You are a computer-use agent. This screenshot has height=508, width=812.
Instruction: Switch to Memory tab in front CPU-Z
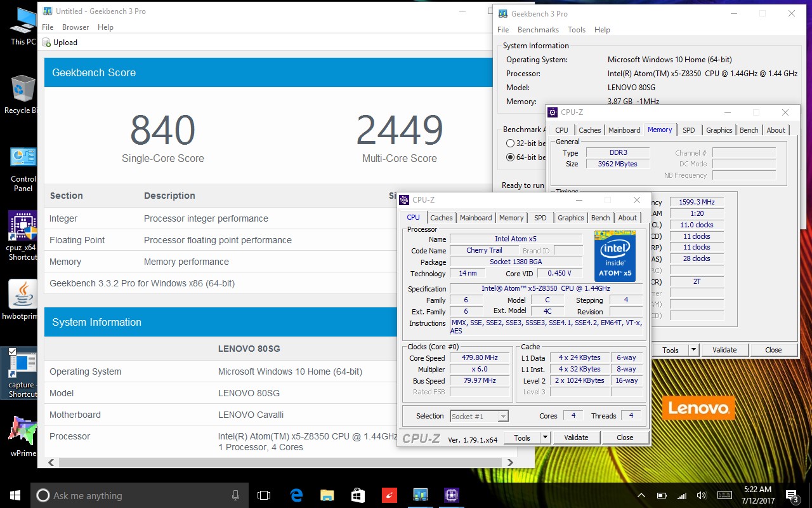[511, 218]
